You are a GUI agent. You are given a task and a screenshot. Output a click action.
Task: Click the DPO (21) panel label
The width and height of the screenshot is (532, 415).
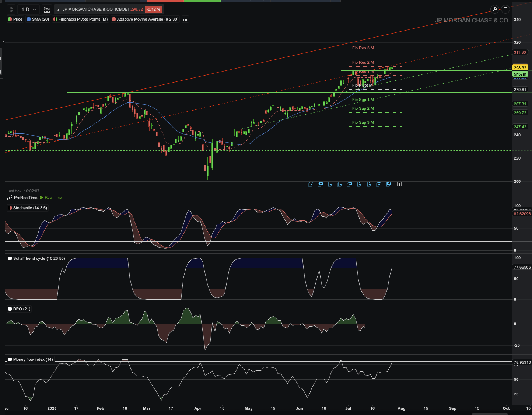tap(22, 309)
